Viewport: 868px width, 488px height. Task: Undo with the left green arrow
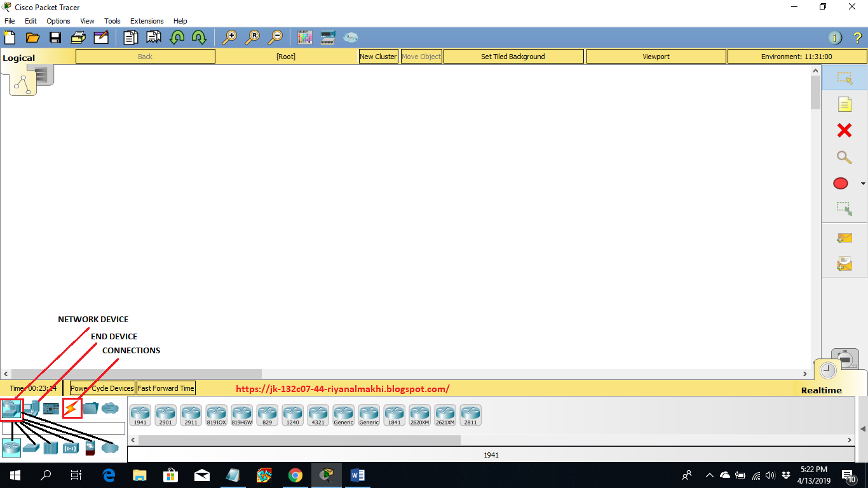tap(177, 37)
